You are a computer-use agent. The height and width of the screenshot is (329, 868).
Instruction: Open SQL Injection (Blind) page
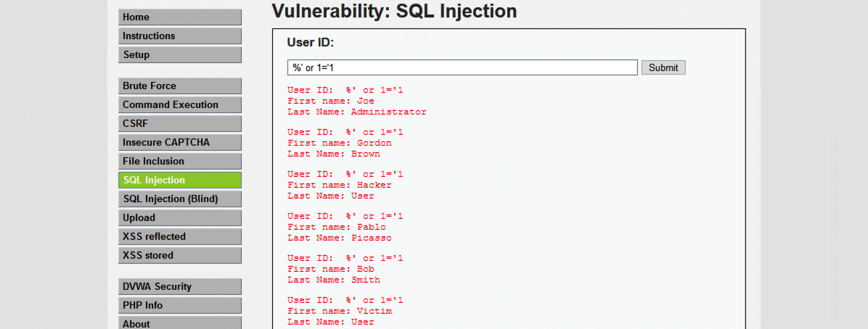point(179,199)
